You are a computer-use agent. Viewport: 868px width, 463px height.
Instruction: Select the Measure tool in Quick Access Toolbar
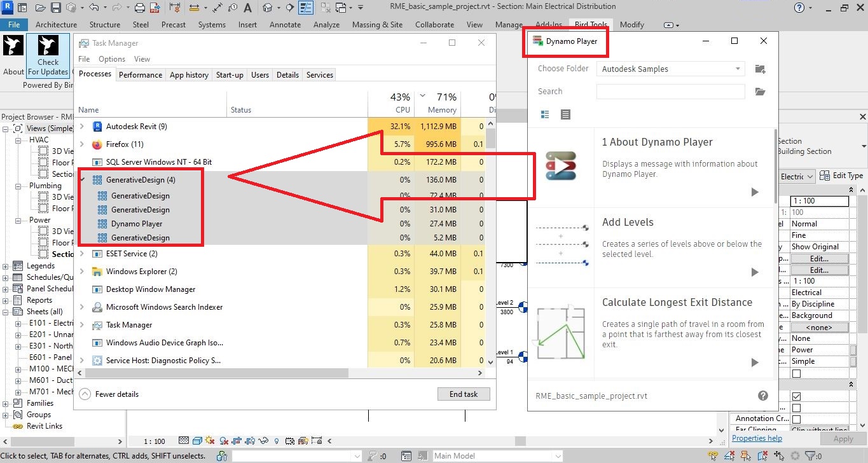point(194,7)
